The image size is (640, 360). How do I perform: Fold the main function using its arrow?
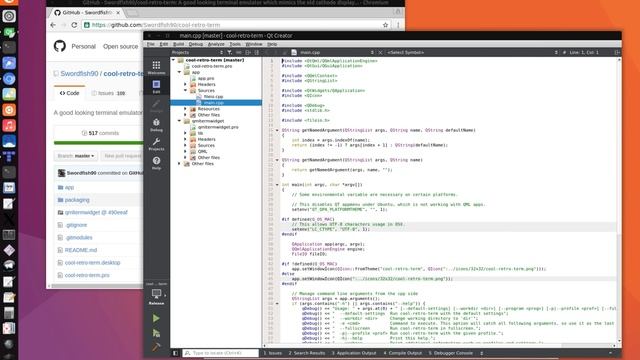(x=277, y=184)
